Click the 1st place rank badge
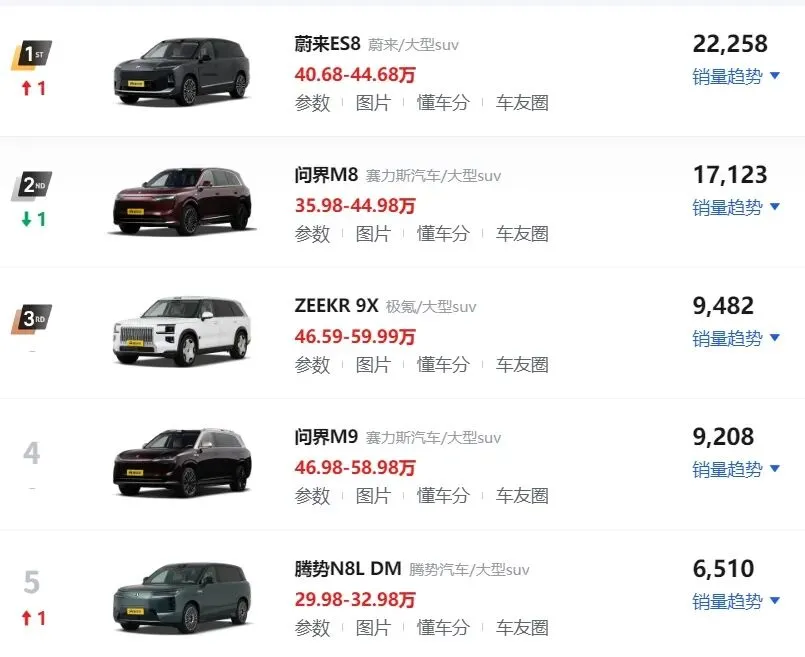Screen dimensions: 805x657 (32, 54)
